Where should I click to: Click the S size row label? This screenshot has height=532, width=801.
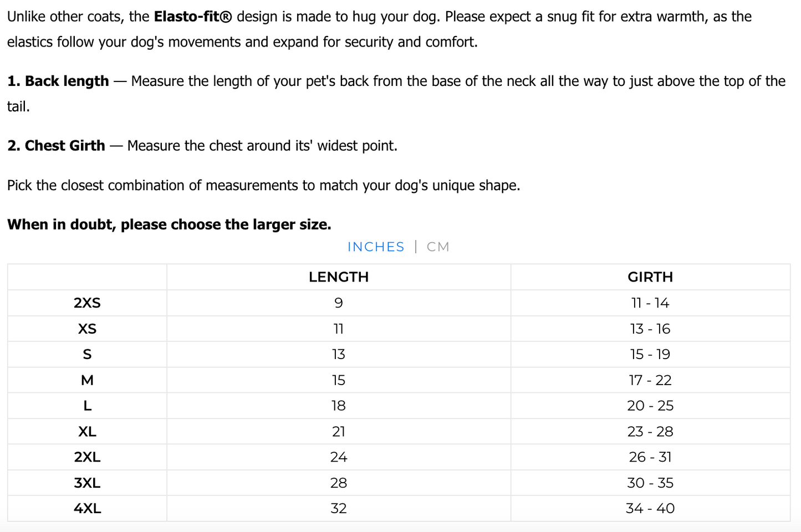pos(87,355)
